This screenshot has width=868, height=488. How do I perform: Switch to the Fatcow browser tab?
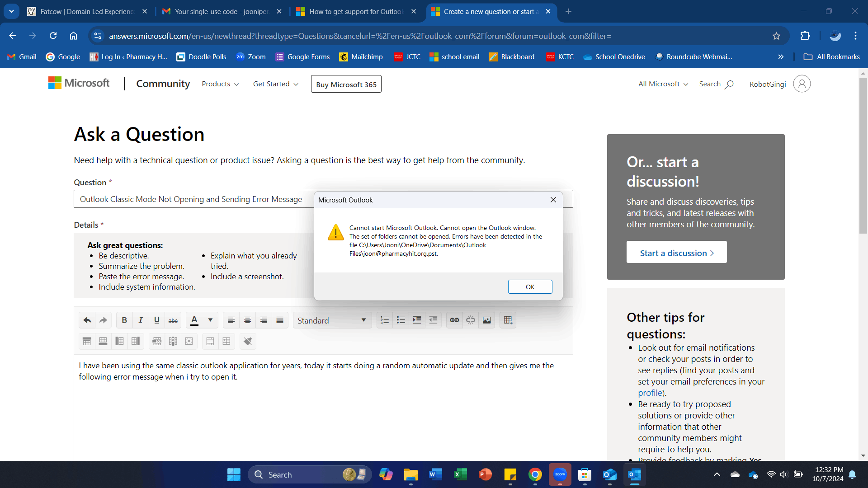(x=87, y=12)
